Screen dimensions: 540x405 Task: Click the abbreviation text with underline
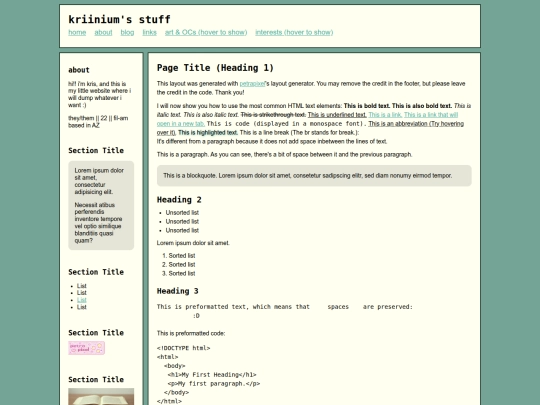pyautogui.click(x=416, y=124)
